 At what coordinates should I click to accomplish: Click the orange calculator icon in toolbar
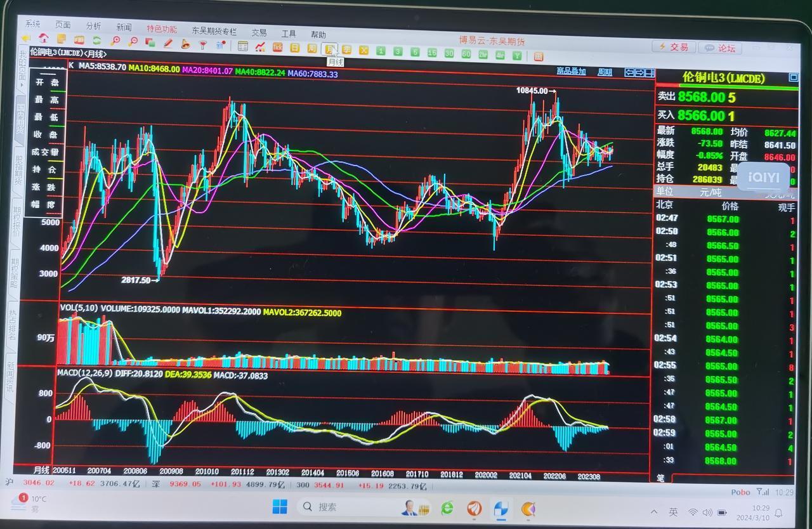coord(539,56)
